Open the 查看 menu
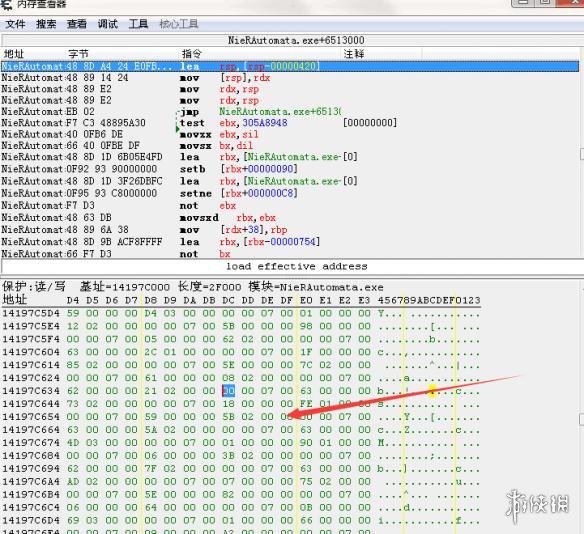This screenshot has height=534, width=584. (77, 24)
